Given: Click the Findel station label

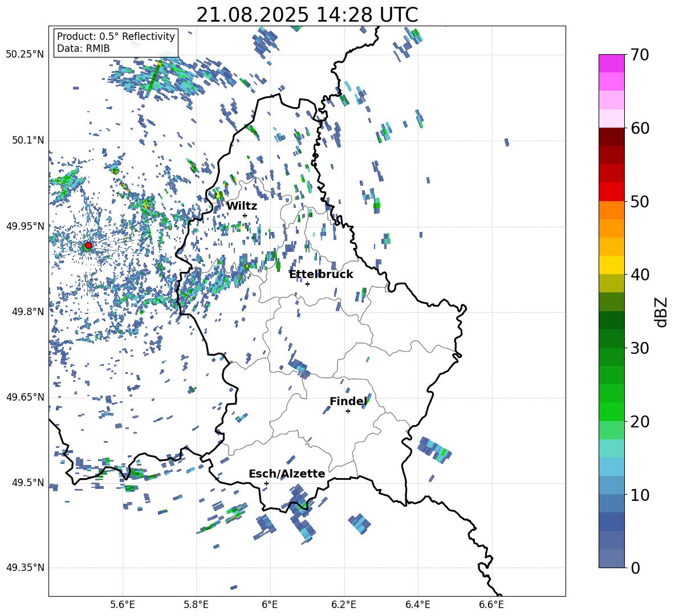Looking at the screenshot, I should coord(348,401).
